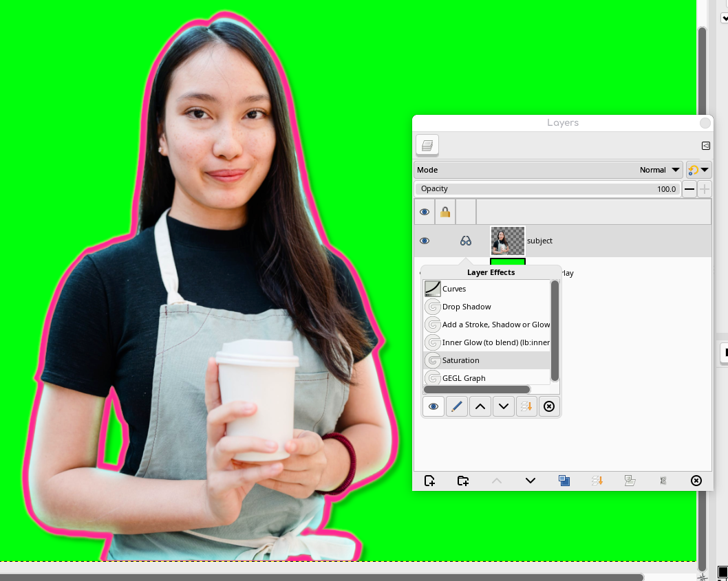
Task: Create a new layer
Action: pyautogui.click(x=429, y=481)
